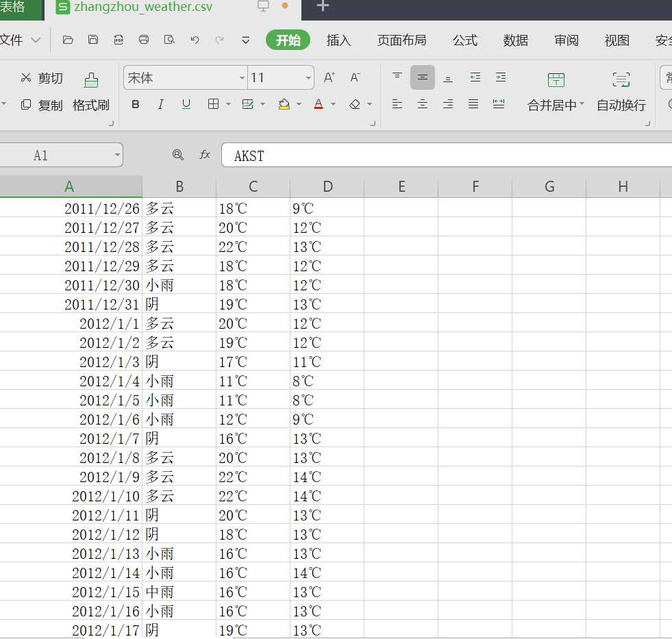Click the Clear eraser icon
Screen dimensions: 672x639
pos(354,104)
